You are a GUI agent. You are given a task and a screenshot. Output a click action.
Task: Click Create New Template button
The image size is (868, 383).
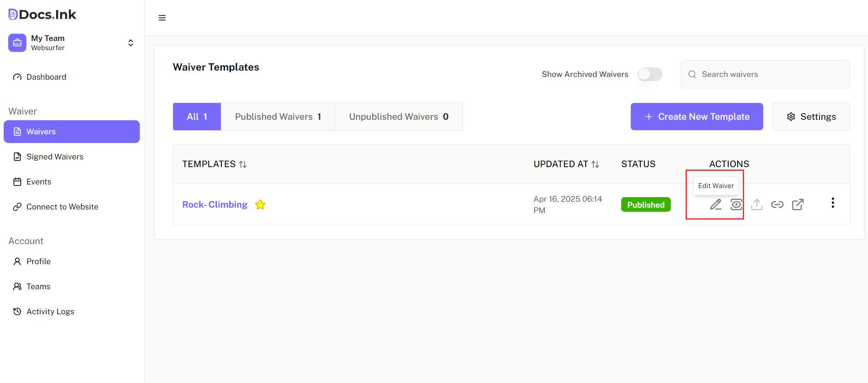click(x=696, y=117)
